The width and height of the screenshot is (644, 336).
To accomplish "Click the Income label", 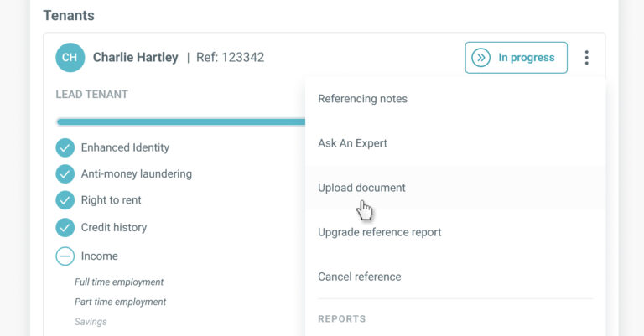I will [x=100, y=256].
